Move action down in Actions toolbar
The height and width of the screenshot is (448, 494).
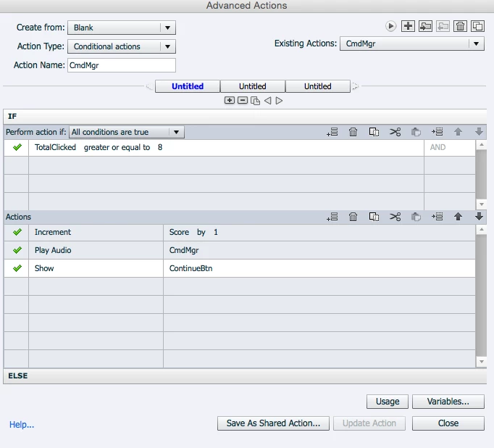479,217
